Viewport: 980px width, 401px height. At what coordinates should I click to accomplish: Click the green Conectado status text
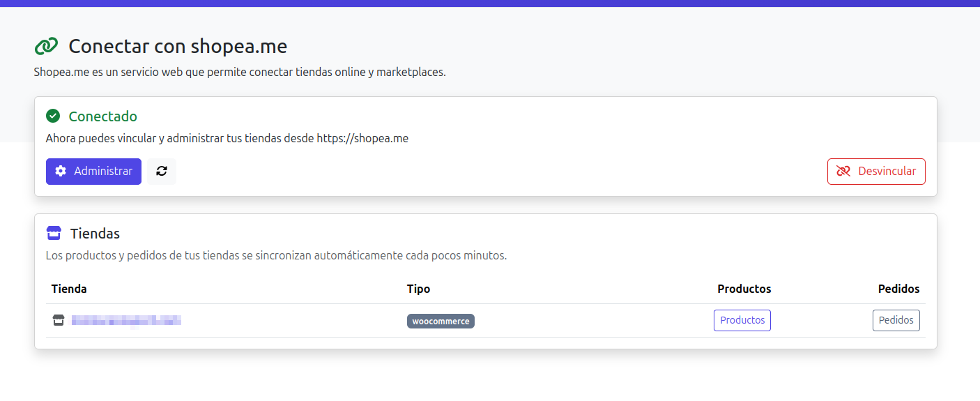tap(103, 116)
